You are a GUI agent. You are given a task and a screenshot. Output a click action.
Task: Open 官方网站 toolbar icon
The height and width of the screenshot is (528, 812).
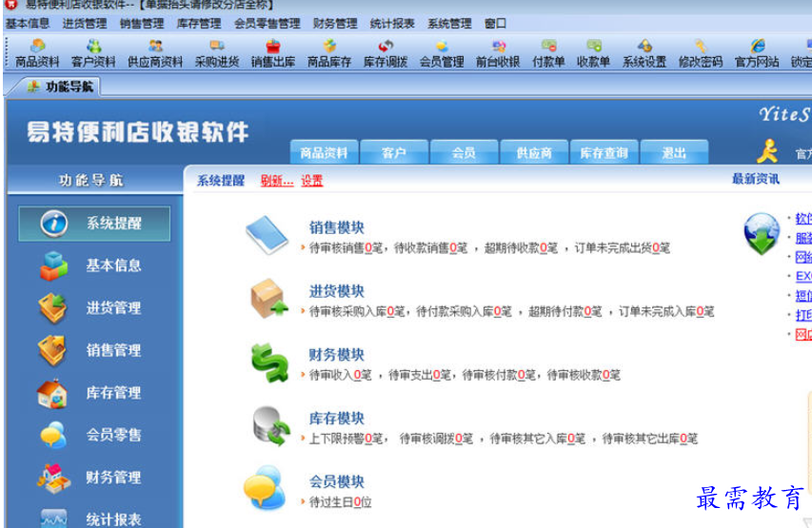point(757,53)
